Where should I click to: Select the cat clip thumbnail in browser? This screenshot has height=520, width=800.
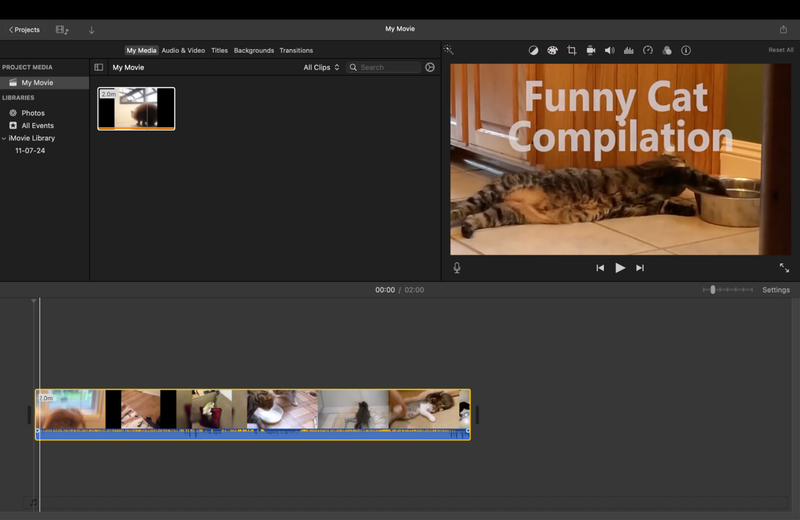click(x=136, y=109)
